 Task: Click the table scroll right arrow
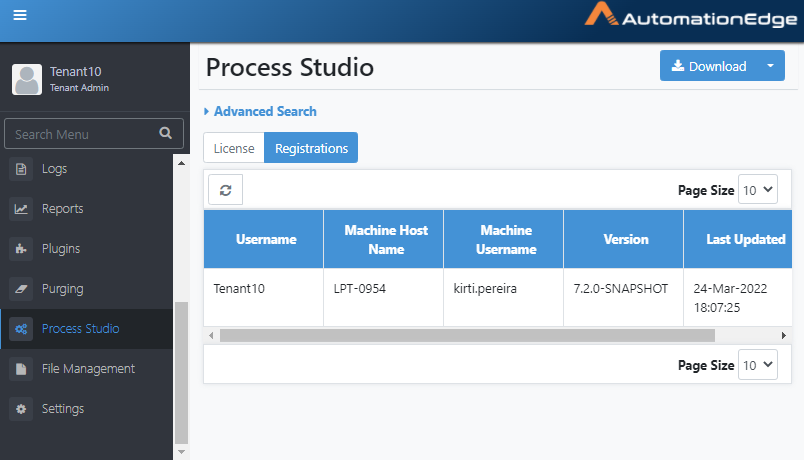(x=783, y=335)
